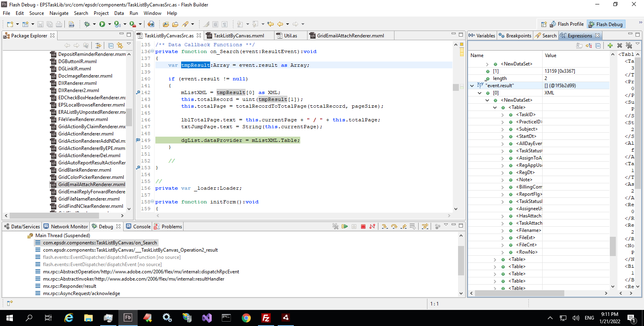
Task: Click the green Run button in toolbar
Action: [x=102, y=24]
